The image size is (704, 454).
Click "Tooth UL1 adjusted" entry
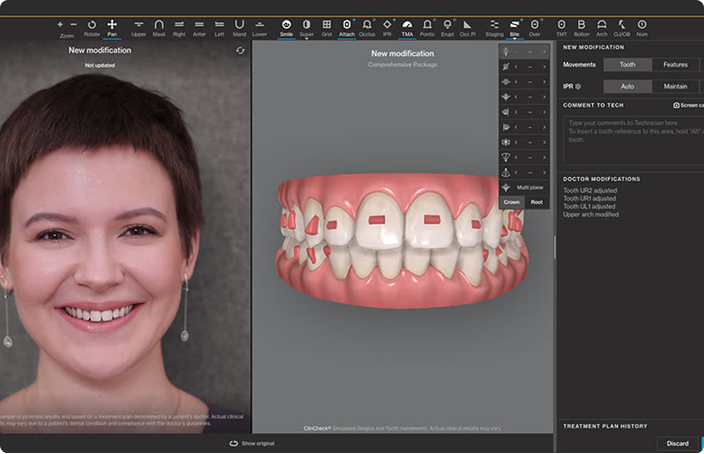point(589,207)
